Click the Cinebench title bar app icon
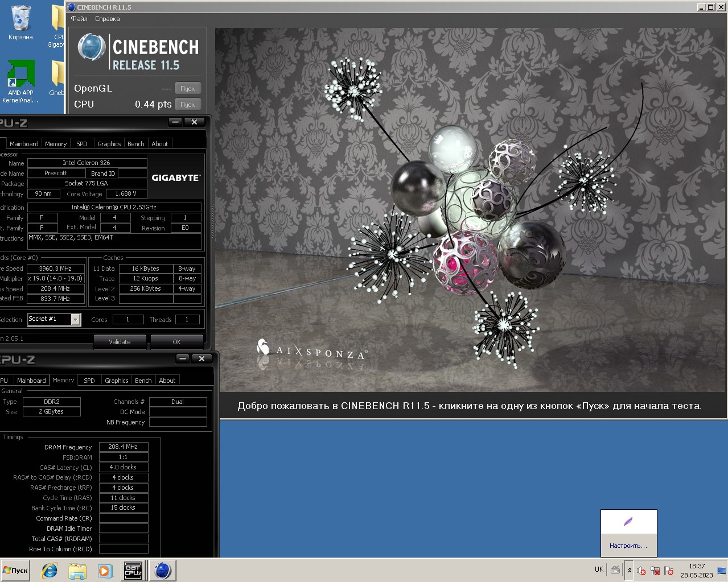728x582 pixels. click(71, 7)
